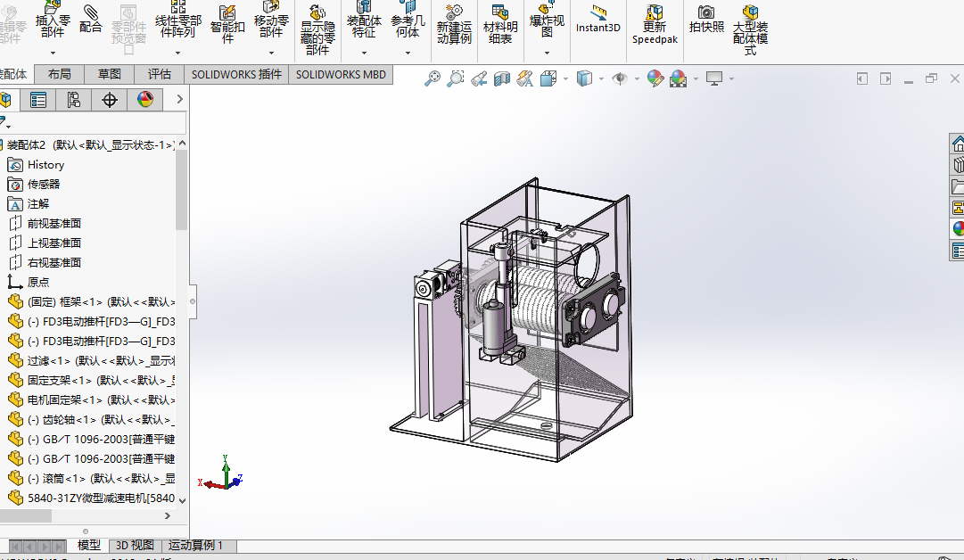The image size is (964, 560).
Task: Click Previous View icon in view toolbar
Action: tap(479, 78)
